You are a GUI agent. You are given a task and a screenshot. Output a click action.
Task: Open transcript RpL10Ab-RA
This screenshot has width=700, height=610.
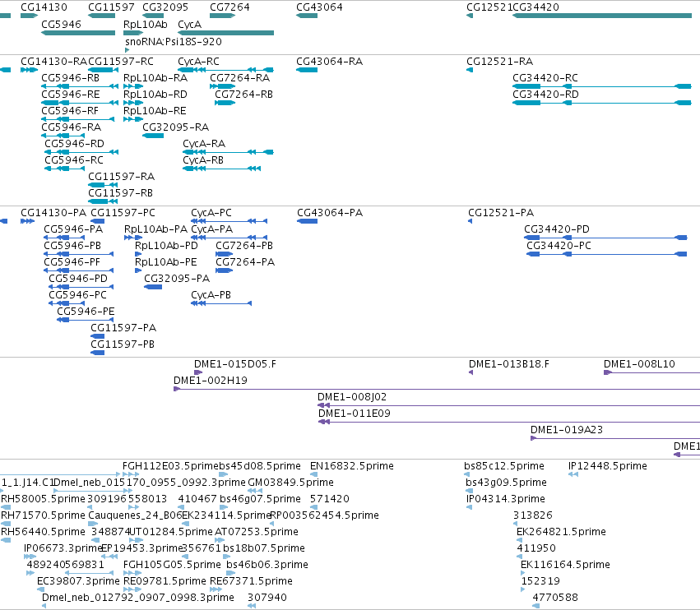tap(155, 77)
